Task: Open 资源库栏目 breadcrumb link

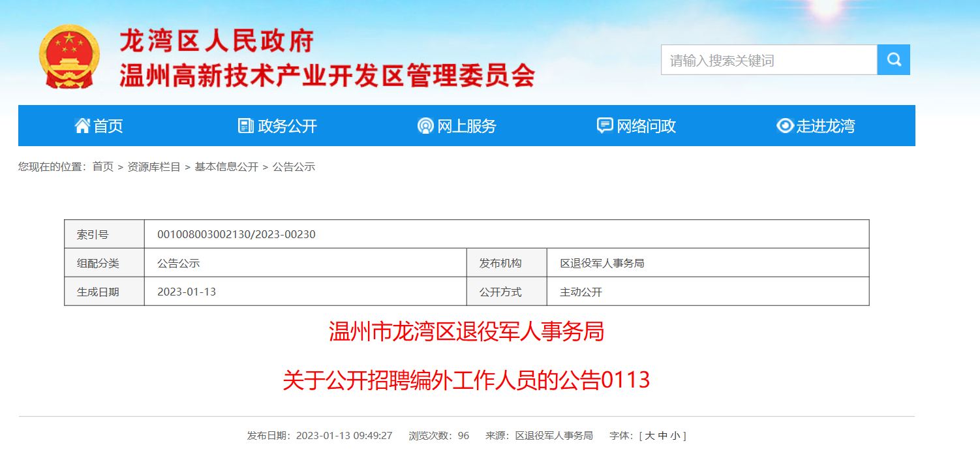Action: 154,167
